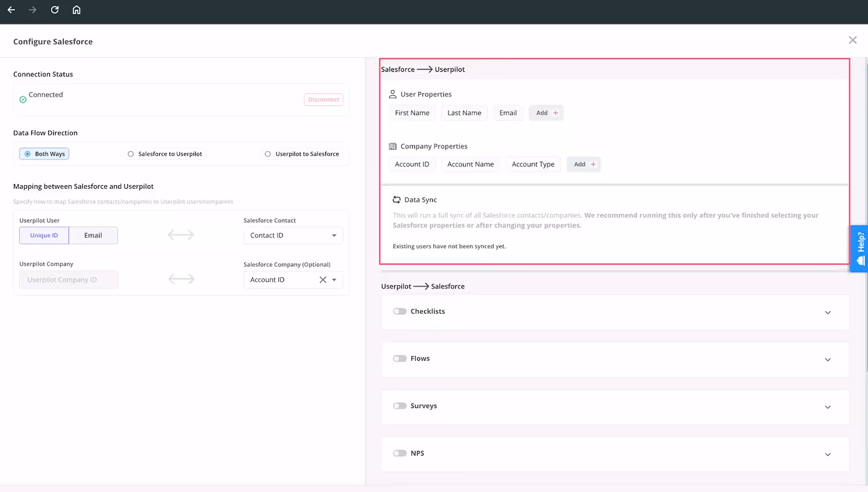Switch user mapping to Email
The width and height of the screenshot is (868, 492).
point(93,236)
